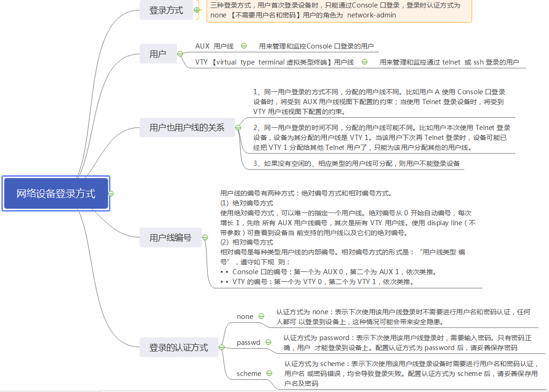Select the 登录方式 topic node

point(166,9)
